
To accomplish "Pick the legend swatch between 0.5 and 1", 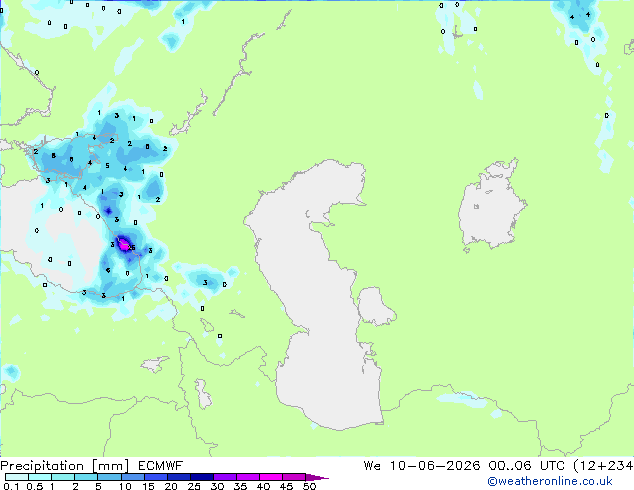I will tap(40, 477).
